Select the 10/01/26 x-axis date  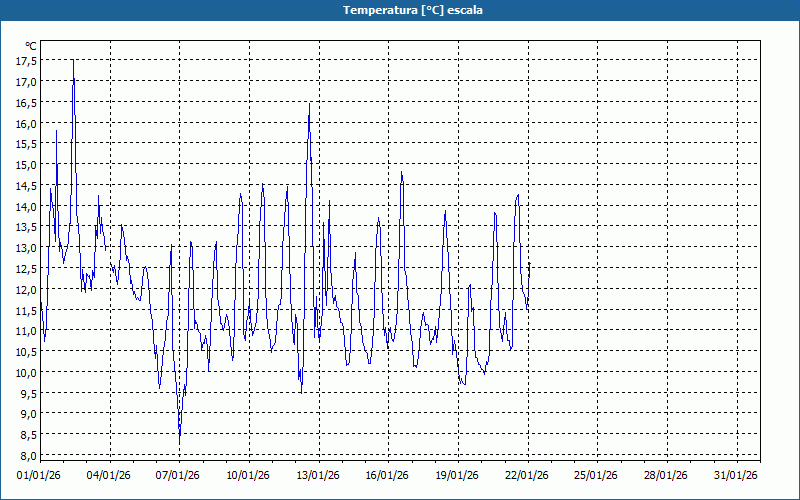[249, 476]
